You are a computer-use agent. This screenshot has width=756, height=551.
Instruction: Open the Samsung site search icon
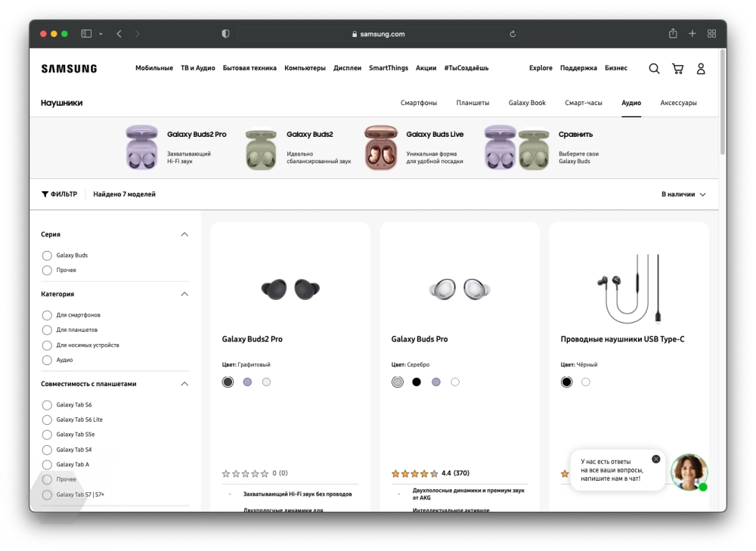coord(654,69)
